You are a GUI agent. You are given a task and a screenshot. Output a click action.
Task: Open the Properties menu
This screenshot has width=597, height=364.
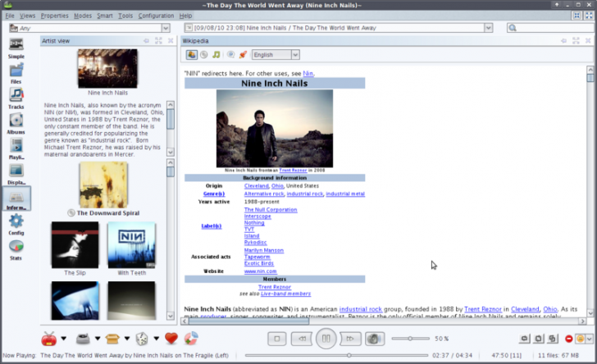54,16
